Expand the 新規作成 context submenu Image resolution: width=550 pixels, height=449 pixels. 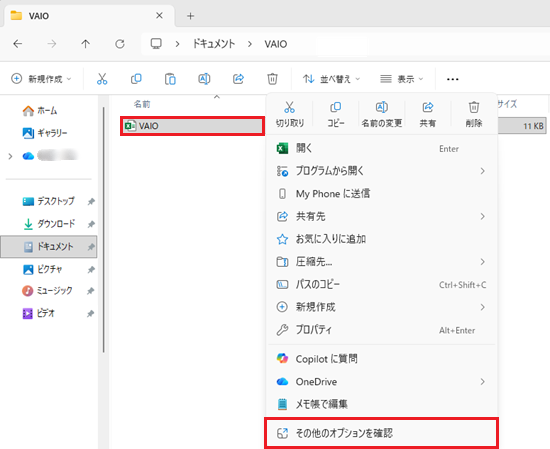pos(483,307)
